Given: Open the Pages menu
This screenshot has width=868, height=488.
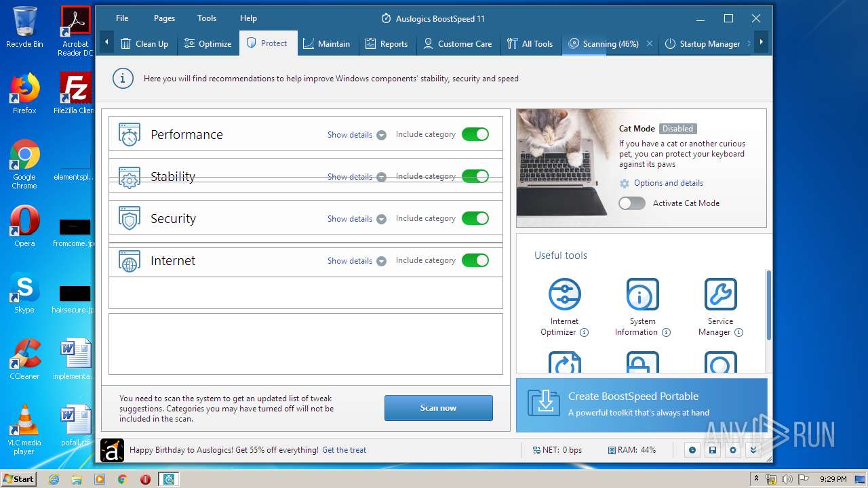Looking at the screenshot, I should [x=164, y=18].
